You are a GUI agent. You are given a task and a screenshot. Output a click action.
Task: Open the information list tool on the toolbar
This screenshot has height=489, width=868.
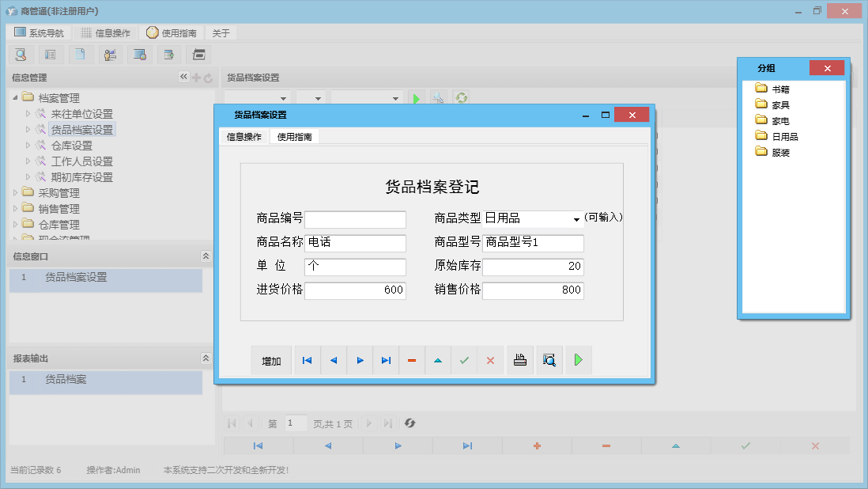coord(50,54)
